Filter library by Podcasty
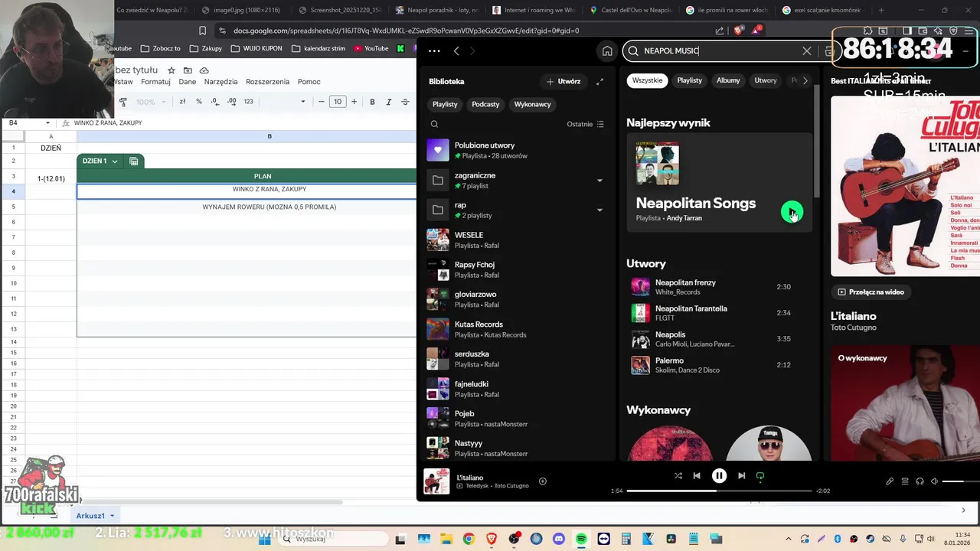Viewport: 980px width, 551px height. (x=485, y=104)
